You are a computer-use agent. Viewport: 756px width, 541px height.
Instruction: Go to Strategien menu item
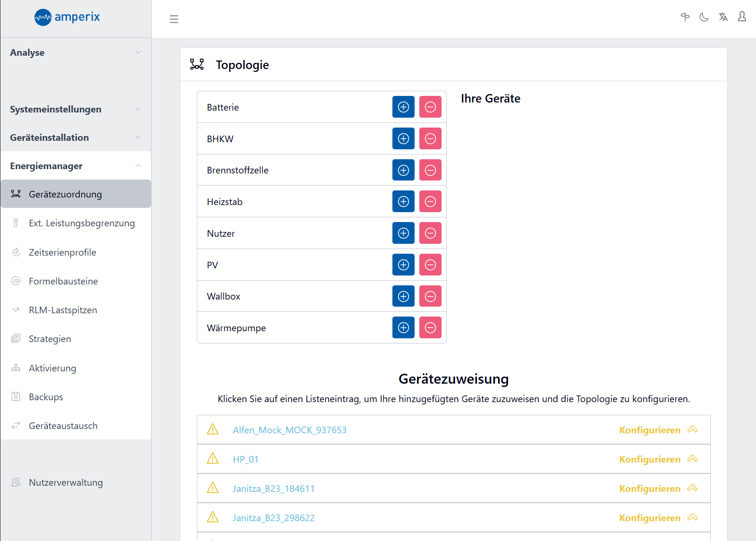pos(50,339)
